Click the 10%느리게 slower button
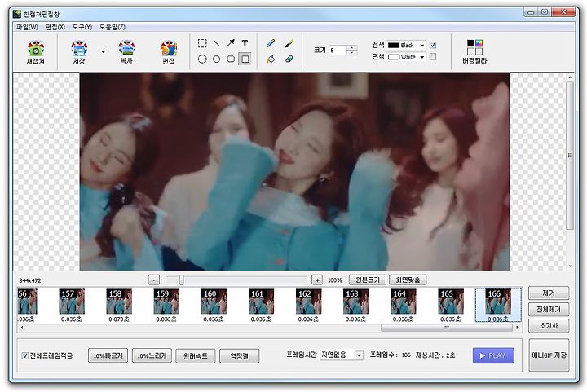Viewport: 587px width, 392px height. (152, 355)
